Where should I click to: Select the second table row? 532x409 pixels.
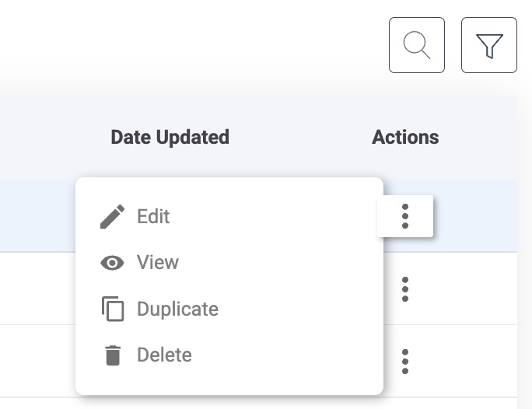click(x=39, y=288)
